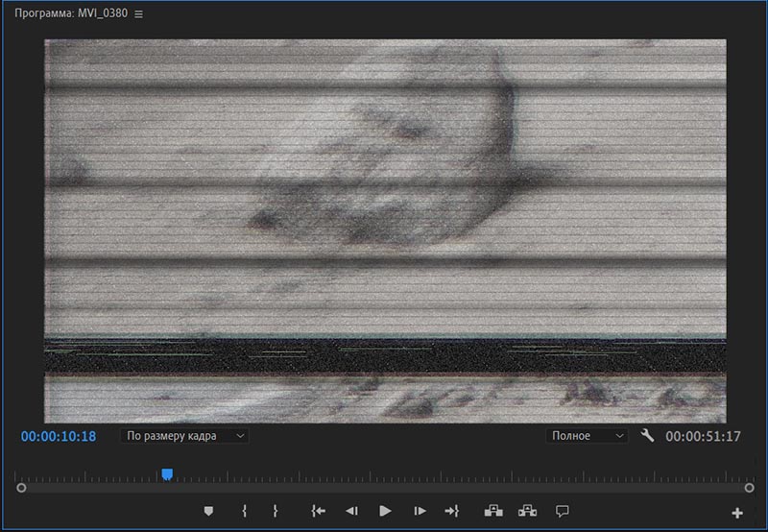
Task: Click the right handle of the zoom scroll bar
Action: 749,488
